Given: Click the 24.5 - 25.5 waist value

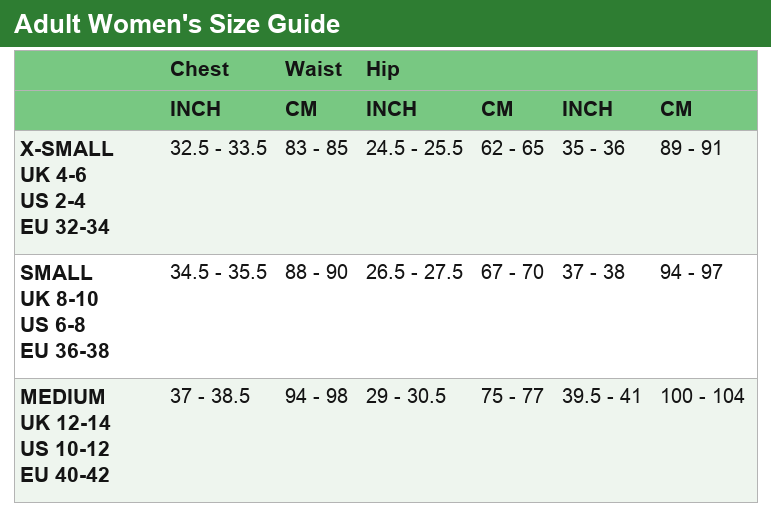Looking at the screenshot, I should click(x=414, y=148).
